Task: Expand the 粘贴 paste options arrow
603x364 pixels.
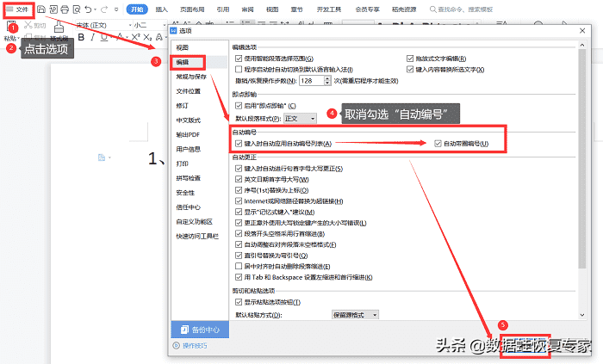Action: (x=18, y=39)
